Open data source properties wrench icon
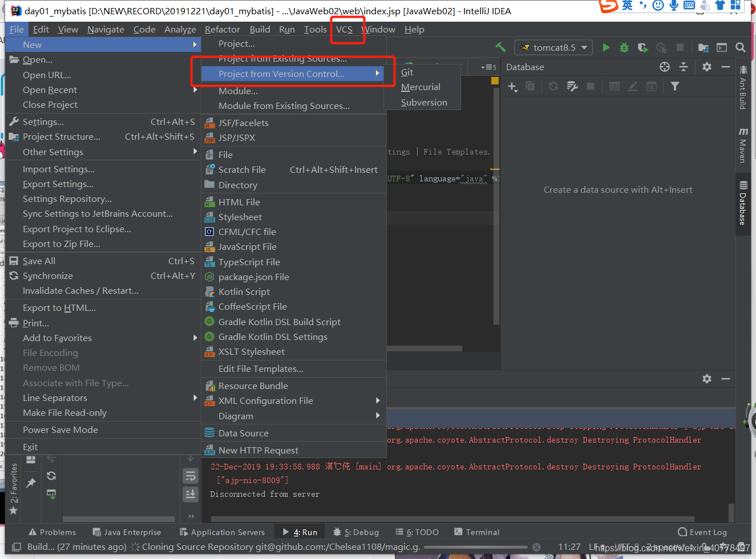This screenshot has height=559, width=756. point(572,86)
